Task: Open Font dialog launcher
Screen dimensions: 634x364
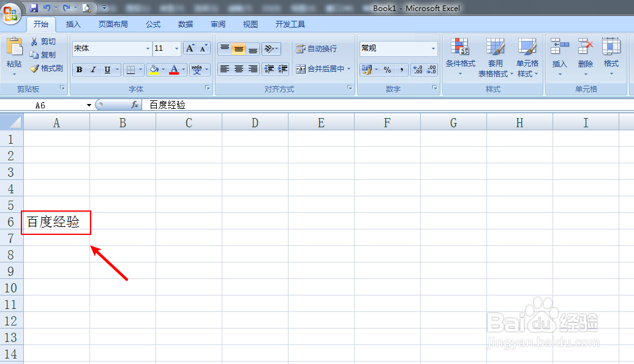Action: click(208, 87)
